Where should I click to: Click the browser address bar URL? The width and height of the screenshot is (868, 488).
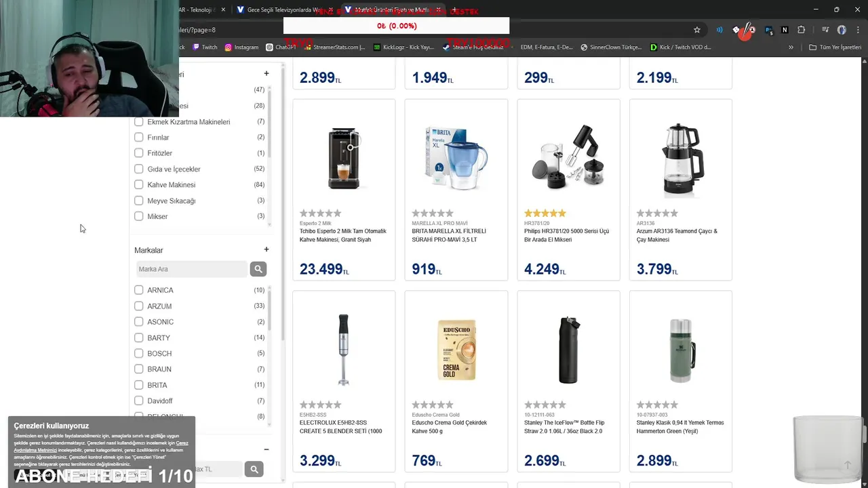pyautogui.click(x=197, y=30)
